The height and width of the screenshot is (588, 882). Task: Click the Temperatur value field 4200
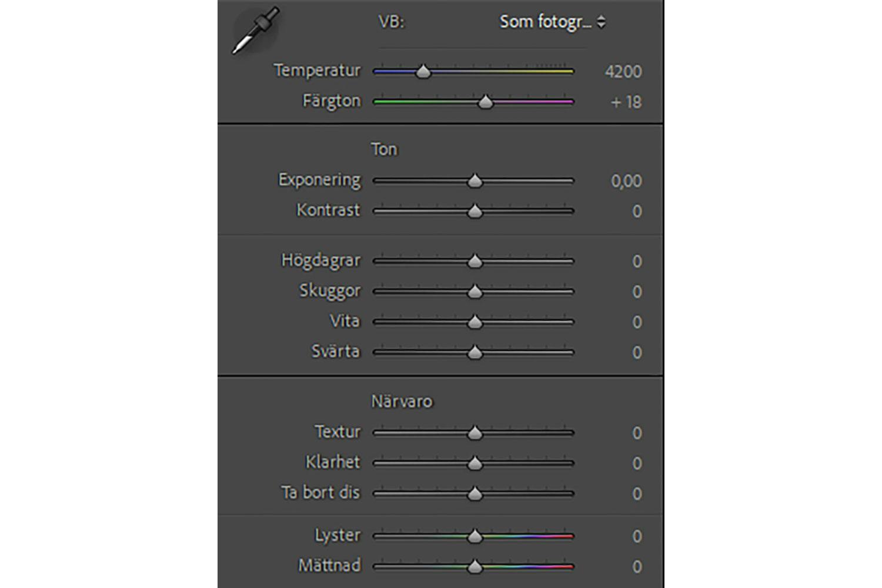pos(623,72)
